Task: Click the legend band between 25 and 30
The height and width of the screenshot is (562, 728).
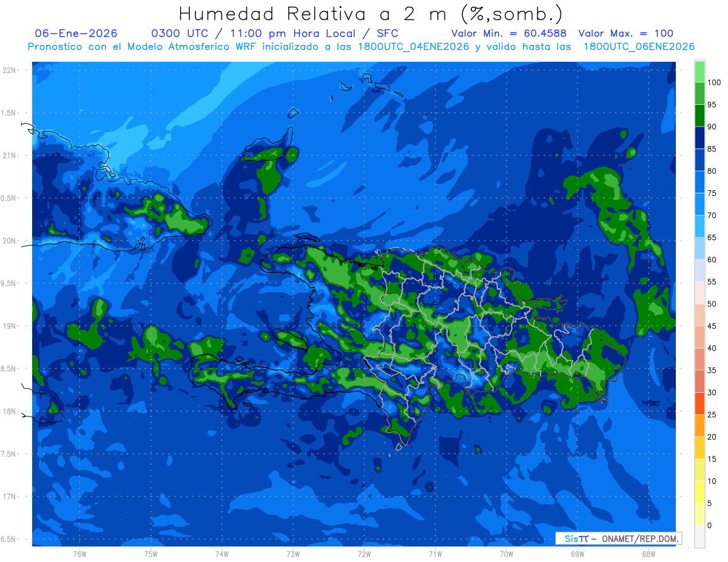Action: point(699,404)
